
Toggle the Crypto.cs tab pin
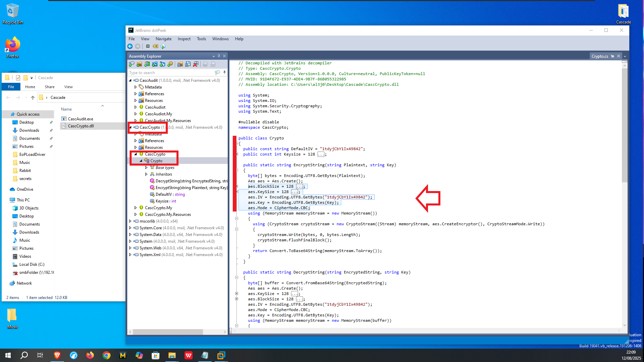(613, 56)
